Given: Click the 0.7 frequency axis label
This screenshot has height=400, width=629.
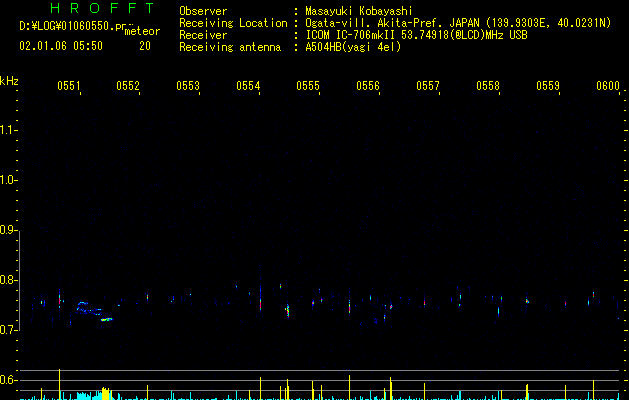Looking at the screenshot, I should [8, 330].
